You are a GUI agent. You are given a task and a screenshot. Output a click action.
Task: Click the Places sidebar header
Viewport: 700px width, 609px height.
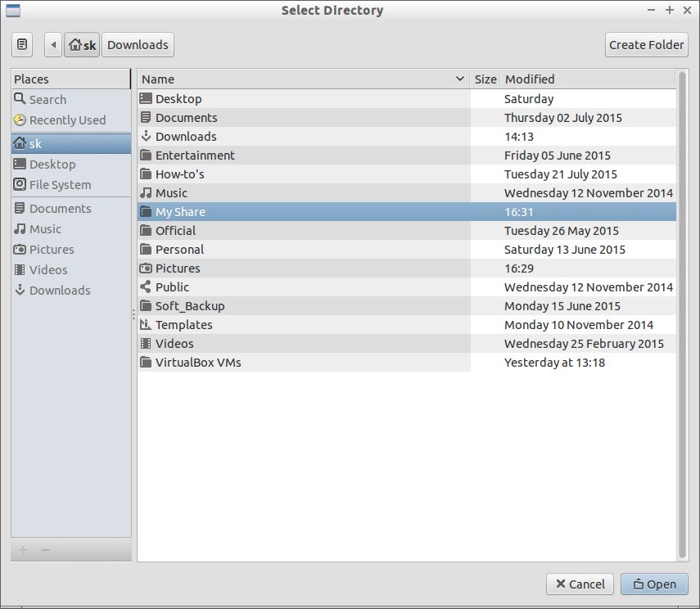[71, 79]
